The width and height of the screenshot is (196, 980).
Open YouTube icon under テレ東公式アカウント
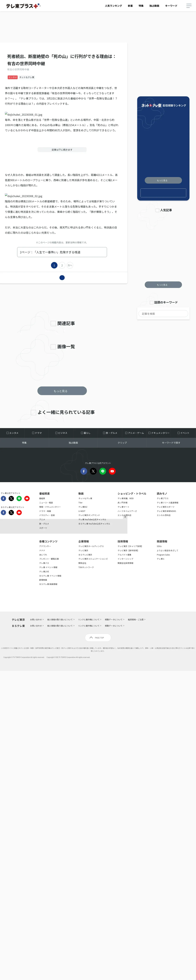tap(27, 498)
